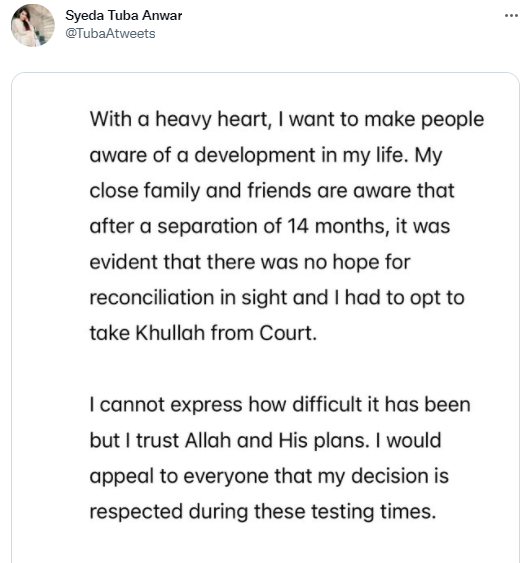Open the three-dot more options menu
The height and width of the screenshot is (563, 531).
point(511,15)
